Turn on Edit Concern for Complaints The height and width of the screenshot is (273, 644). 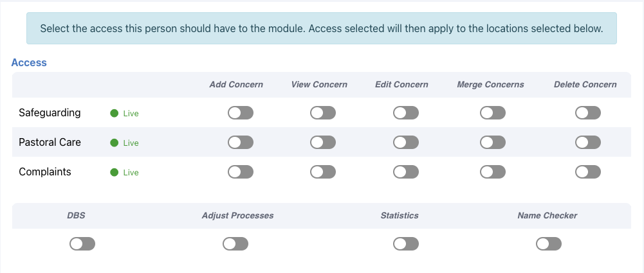point(406,172)
